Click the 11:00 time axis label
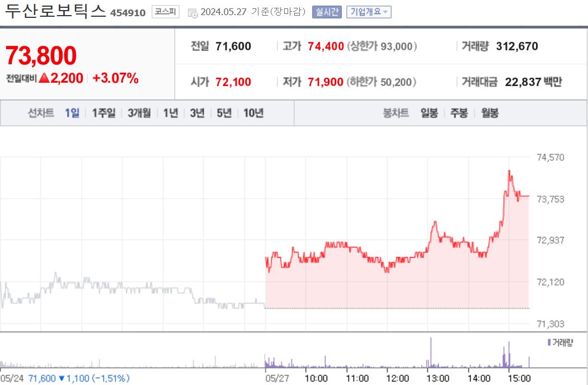Screen dimensions: 588x385 tap(357, 378)
